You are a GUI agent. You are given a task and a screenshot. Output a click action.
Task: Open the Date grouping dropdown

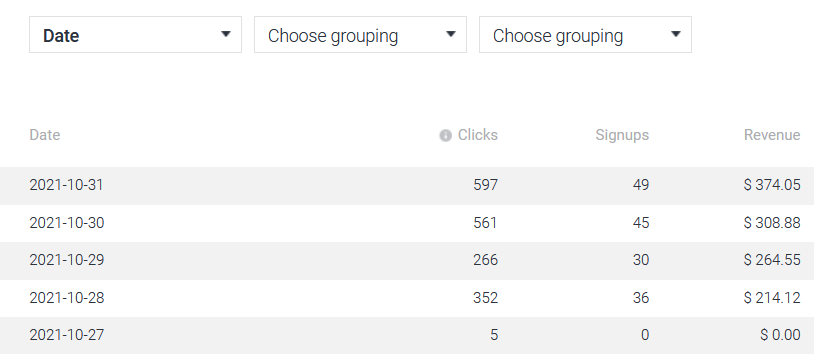(135, 35)
